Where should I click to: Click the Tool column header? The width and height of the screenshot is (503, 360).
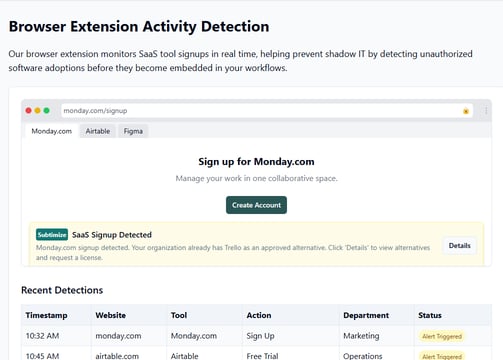click(179, 315)
